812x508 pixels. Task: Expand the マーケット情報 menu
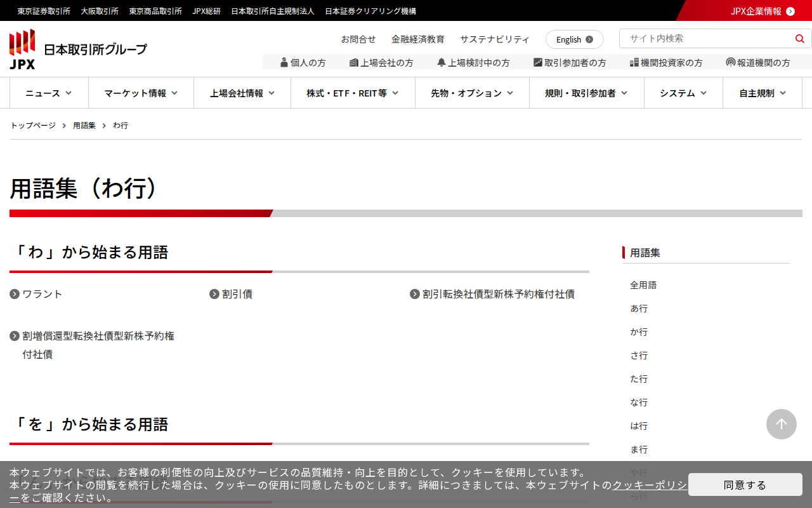point(141,93)
